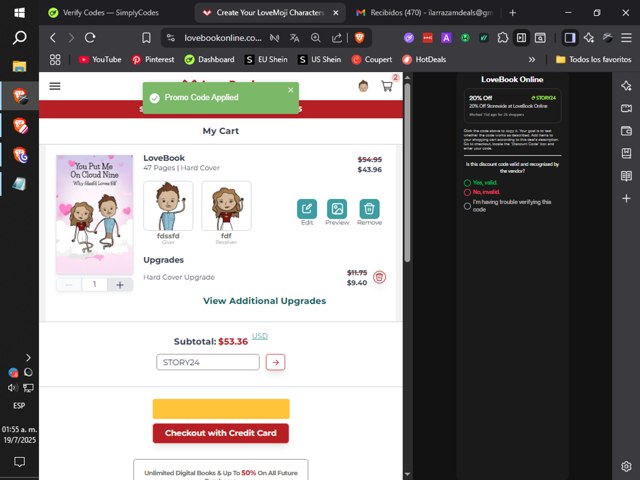Select 'Yes, valid' radio option
The width and height of the screenshot is (640, 480).
point(467,182)
